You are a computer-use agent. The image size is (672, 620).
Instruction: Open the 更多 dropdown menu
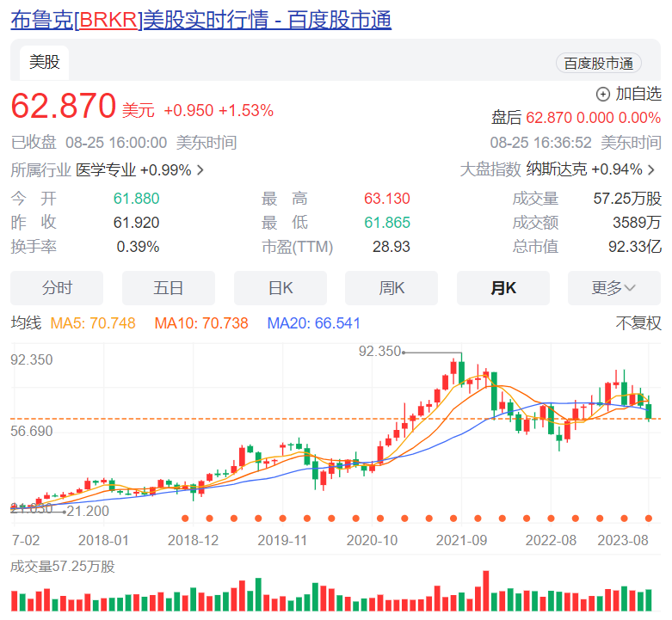614,288
